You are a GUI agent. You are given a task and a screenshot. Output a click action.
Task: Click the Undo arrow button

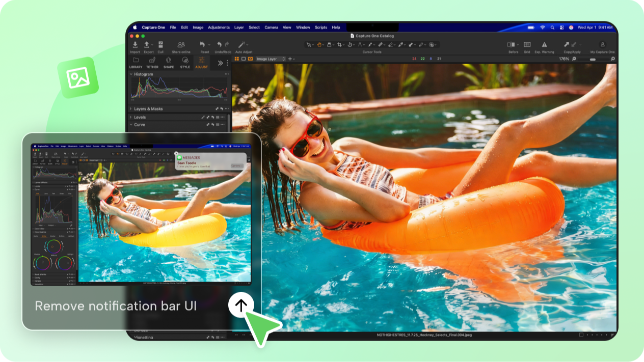pyautogui.click(x=219, y=44)
